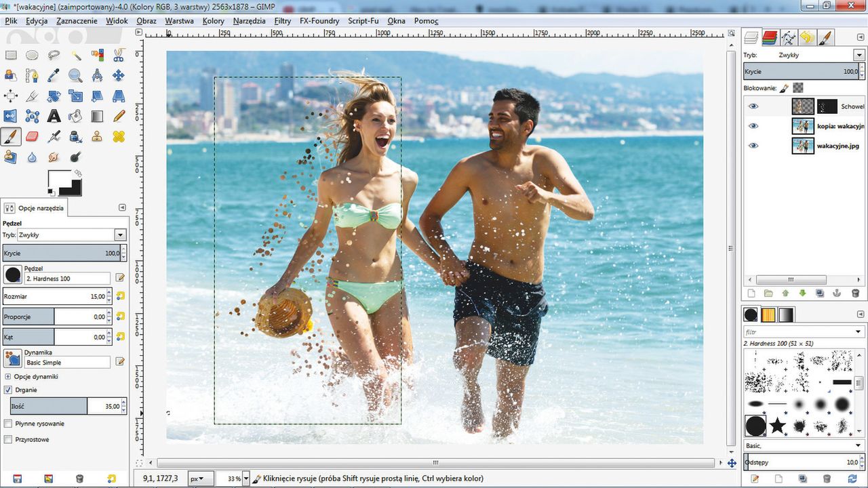Enable Płynne rysowanie checkbox
This screenshot has width=868, height=488.
pos(8,424)
